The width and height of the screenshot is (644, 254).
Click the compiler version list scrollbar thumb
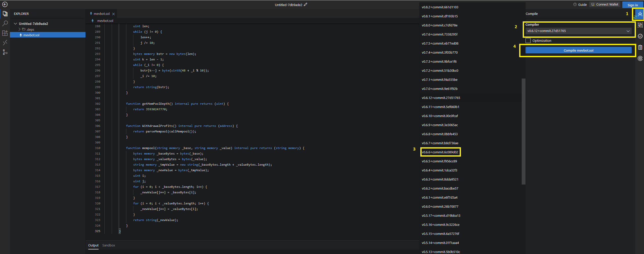click(x=523, y=131)
